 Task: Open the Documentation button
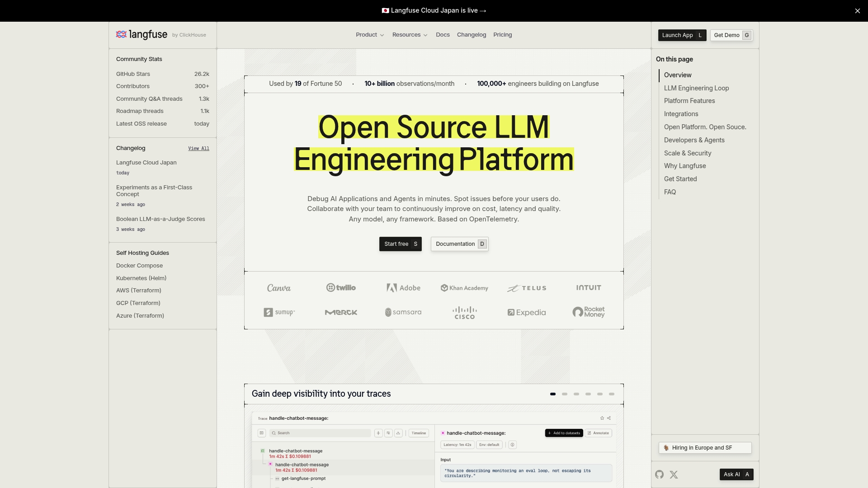click(460, 244)
